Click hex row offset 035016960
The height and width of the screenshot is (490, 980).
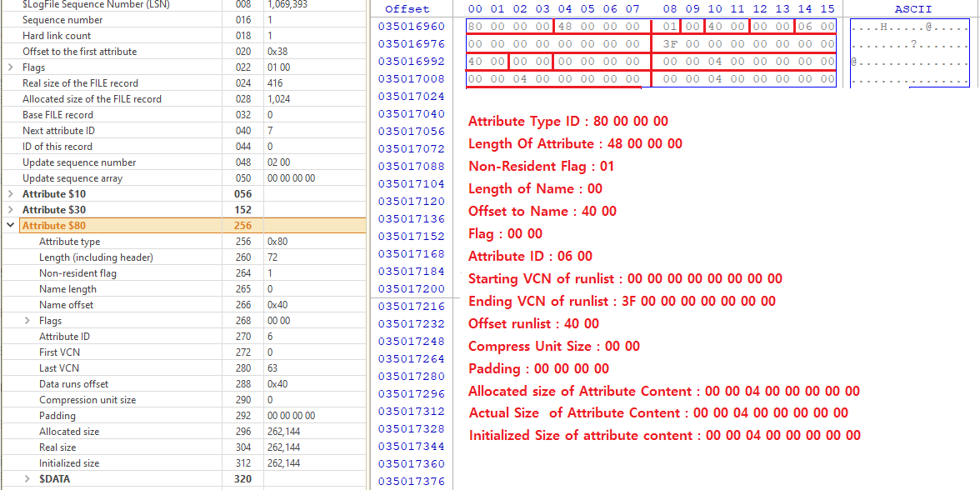(412, 26)
